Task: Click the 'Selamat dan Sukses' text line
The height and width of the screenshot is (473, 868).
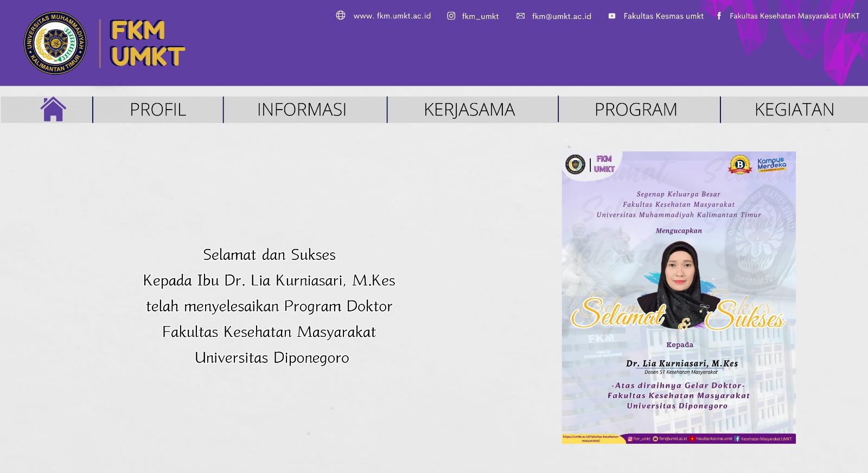Action: (x=269, y=254)
